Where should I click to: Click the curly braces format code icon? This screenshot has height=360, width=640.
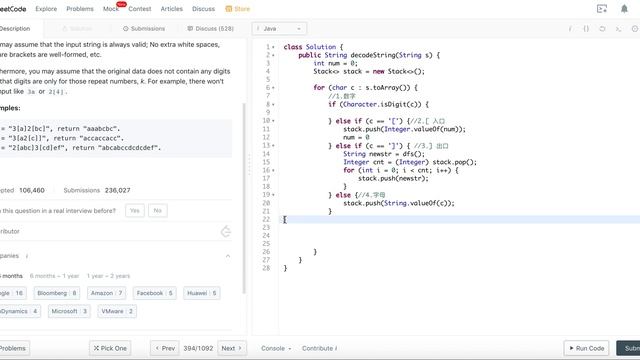tap(586, 29)
